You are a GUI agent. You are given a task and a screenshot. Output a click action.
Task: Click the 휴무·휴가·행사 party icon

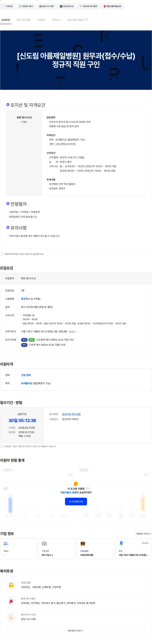tap(11, 601)
